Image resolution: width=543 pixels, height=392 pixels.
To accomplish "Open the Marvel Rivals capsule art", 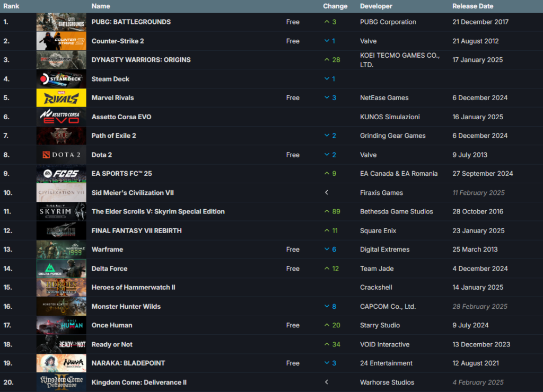I will (x=60, y=97).
